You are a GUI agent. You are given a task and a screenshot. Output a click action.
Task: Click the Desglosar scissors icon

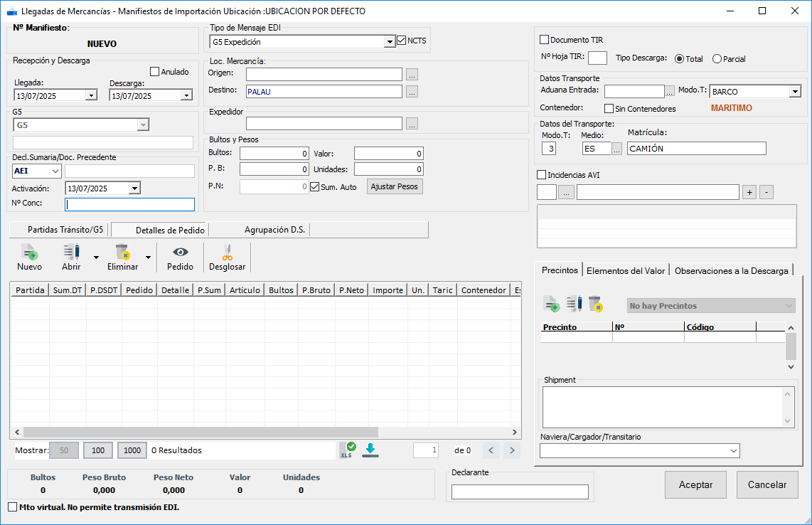coord(227,252)
